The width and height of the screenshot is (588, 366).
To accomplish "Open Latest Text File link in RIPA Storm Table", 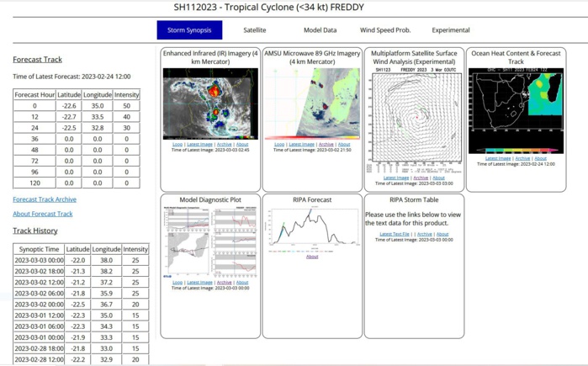I will click(x=395, y=234).
